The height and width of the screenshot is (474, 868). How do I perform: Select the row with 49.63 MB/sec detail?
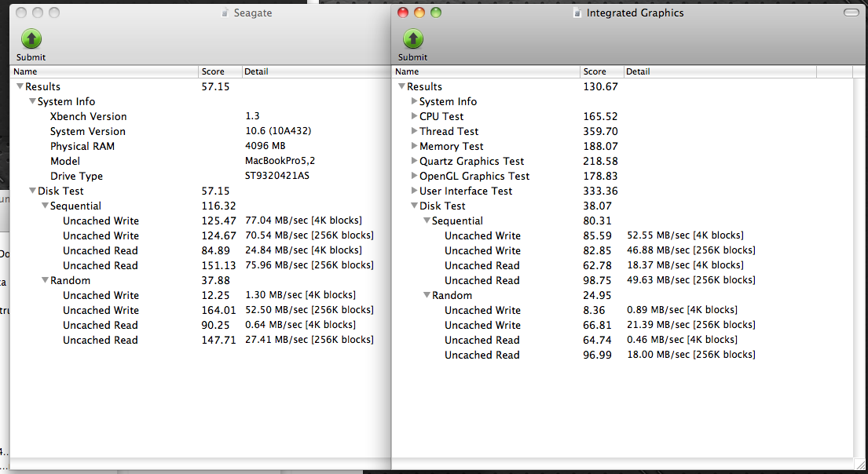[623, 280]
